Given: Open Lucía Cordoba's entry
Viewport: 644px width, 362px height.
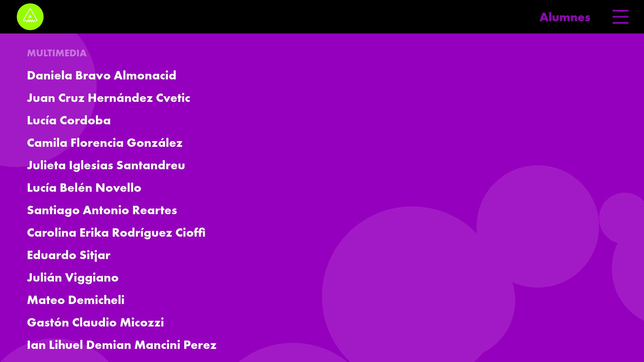Looking at the screenshot, I should pyautogui.click(x=69, y=120).
